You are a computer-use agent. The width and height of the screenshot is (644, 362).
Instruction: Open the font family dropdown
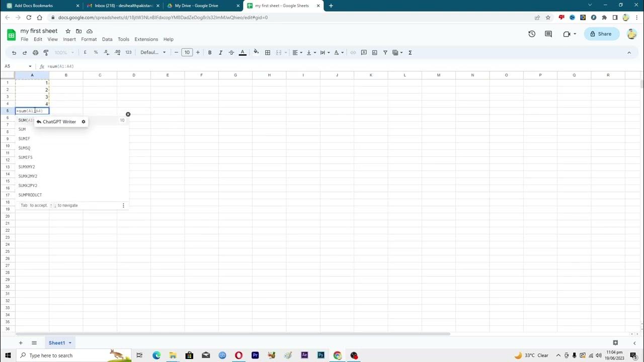153,52
